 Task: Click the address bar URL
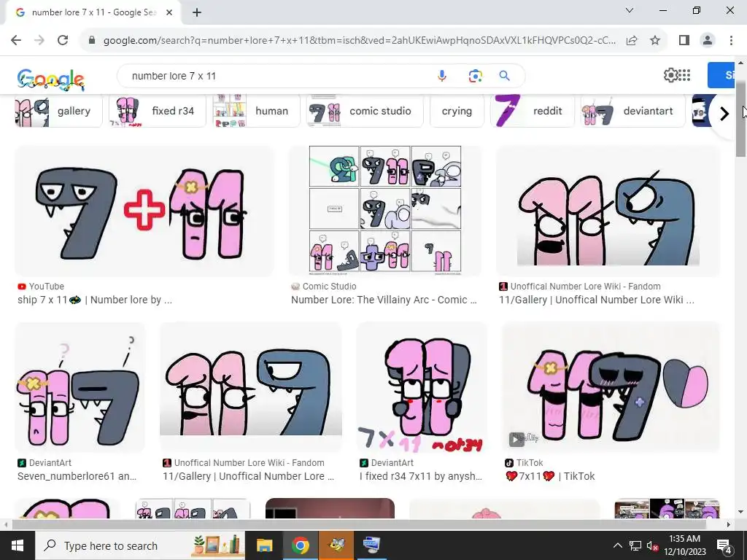pyautogui.click(x=360, y=41)
